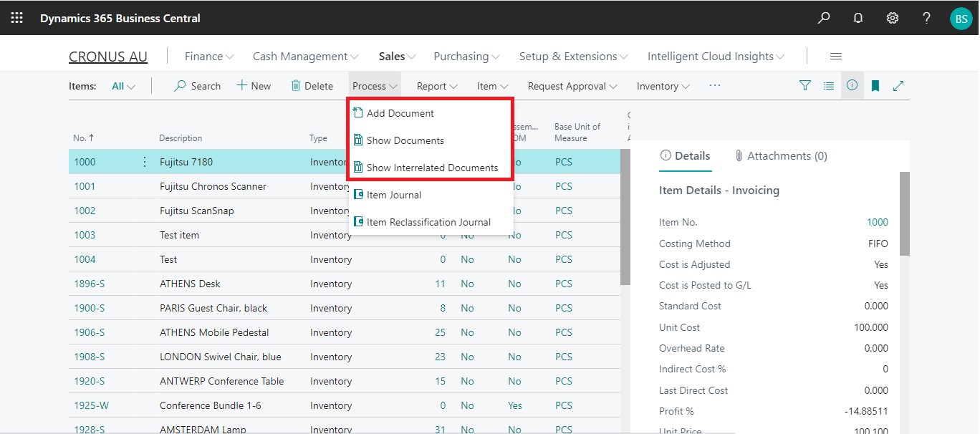The image size is (980, 434).
Task: Open the app launcher waffle icon
Action: (x=17, y=18)
